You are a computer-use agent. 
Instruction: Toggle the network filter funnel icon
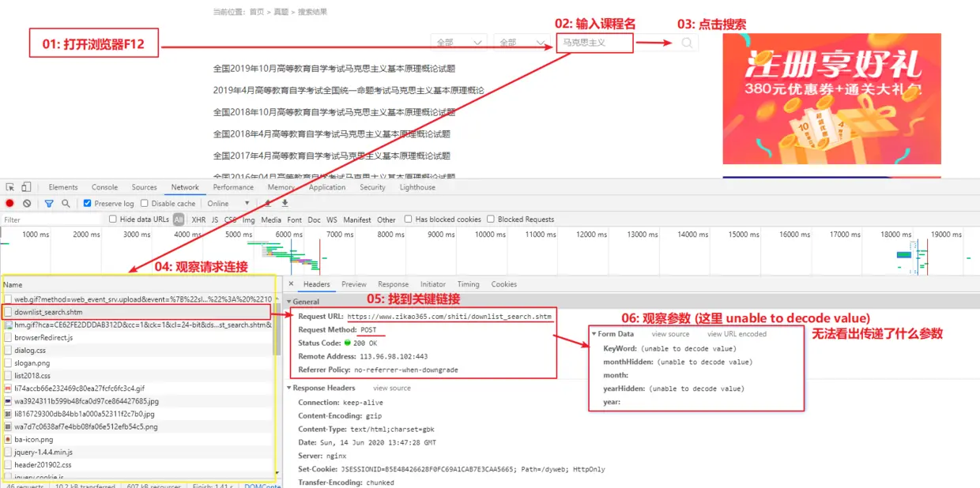[x=49, y=204]
